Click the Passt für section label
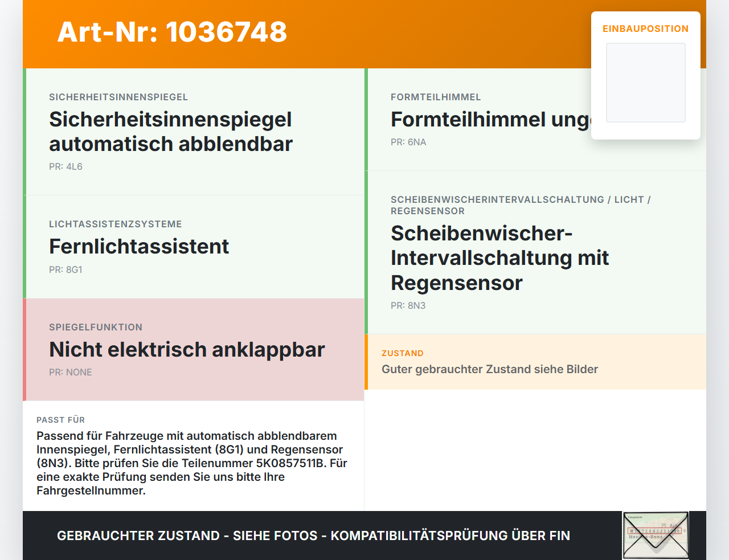Screen dimensions: 729x560 (60, 420)
